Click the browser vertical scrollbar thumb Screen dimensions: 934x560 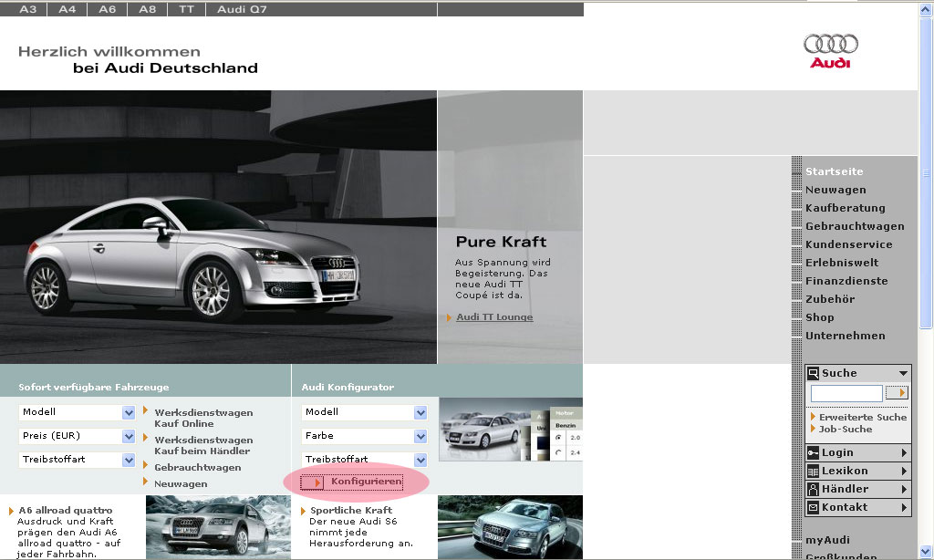926,172
